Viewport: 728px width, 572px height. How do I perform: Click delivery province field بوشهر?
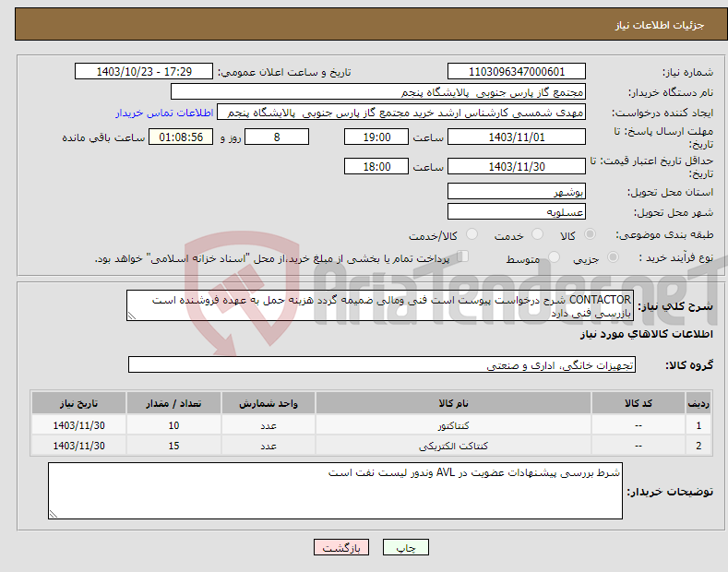pyautogui.click(x=517, y=191)
